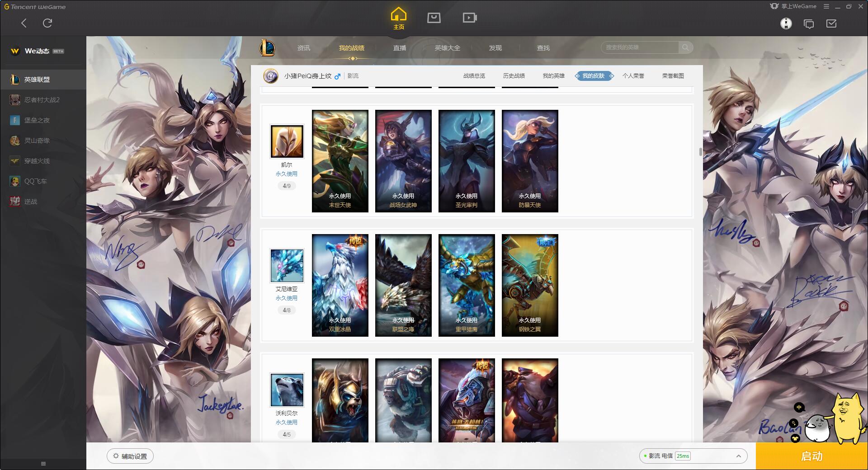Open the 我的皮肤 sub-tab
The image size is (868, 470).
pos(594,76)
